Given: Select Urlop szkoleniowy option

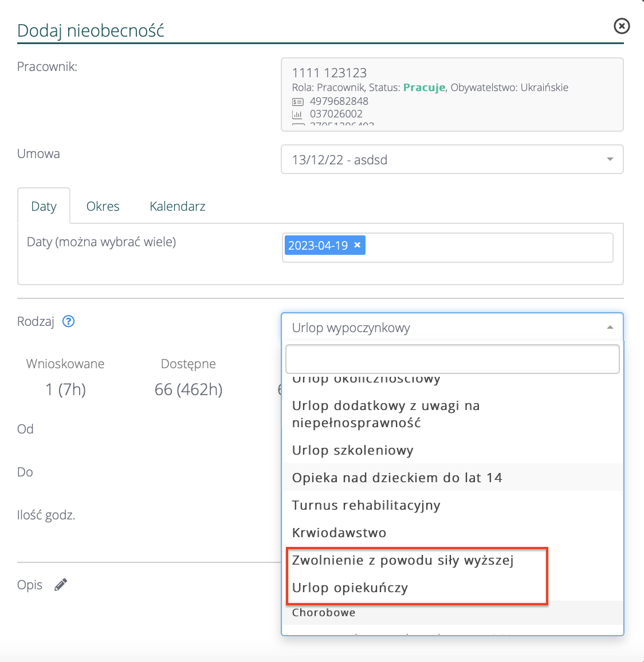Looking at the screenshot, I should [352, 450].
